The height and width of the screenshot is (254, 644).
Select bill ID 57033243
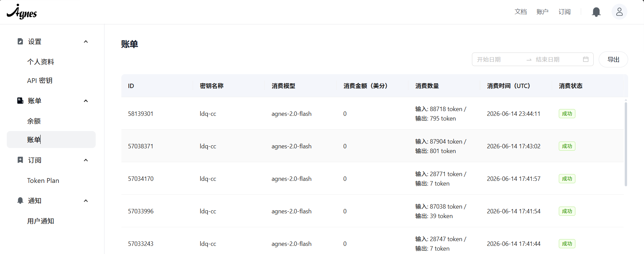[141, 244]
